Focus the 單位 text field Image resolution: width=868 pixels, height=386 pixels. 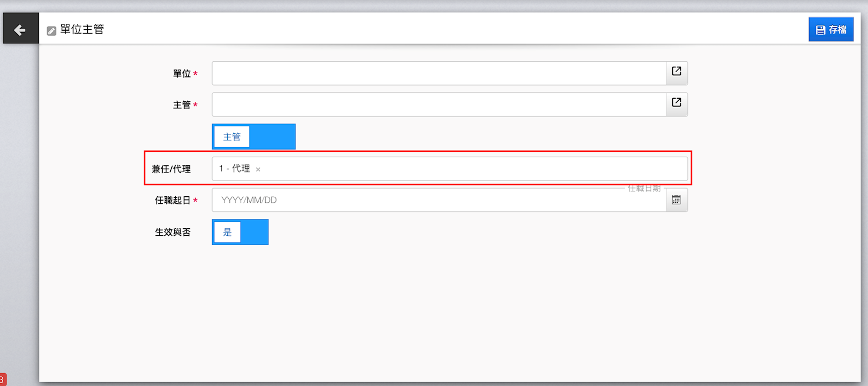(438, 73)
